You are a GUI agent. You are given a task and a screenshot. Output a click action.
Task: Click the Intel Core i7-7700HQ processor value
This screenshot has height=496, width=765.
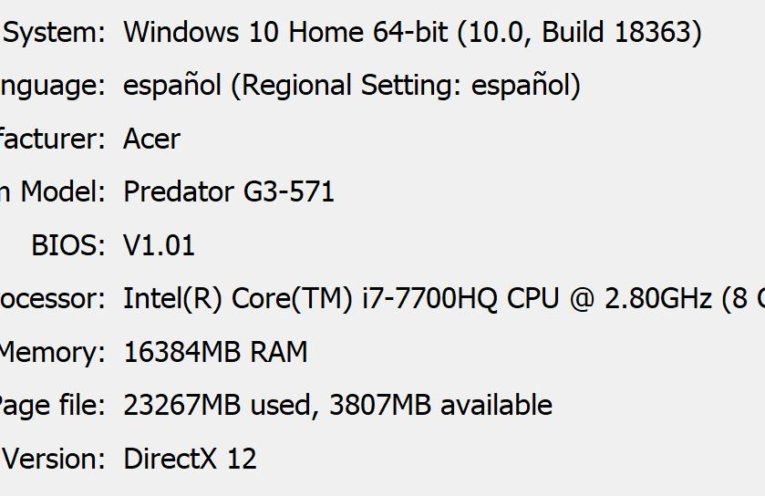coord(444,298)
